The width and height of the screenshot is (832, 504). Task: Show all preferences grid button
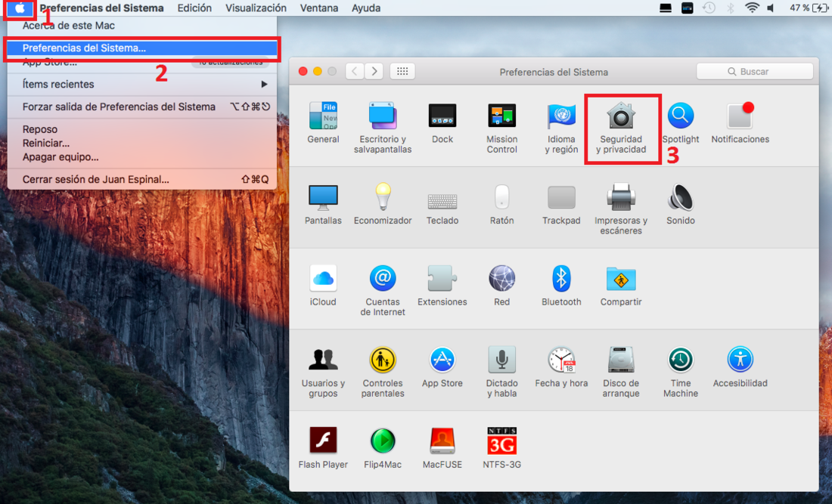point(402,71)
